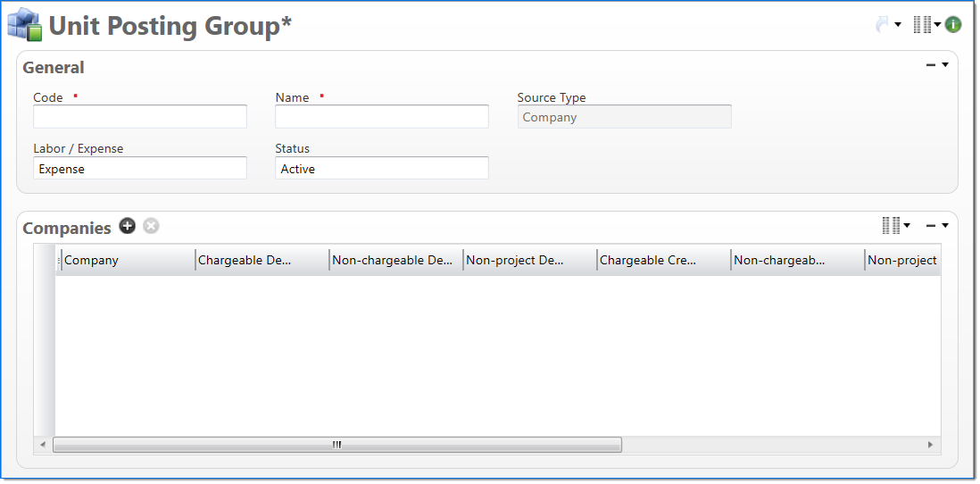Click the Company column header

[127, 261]
